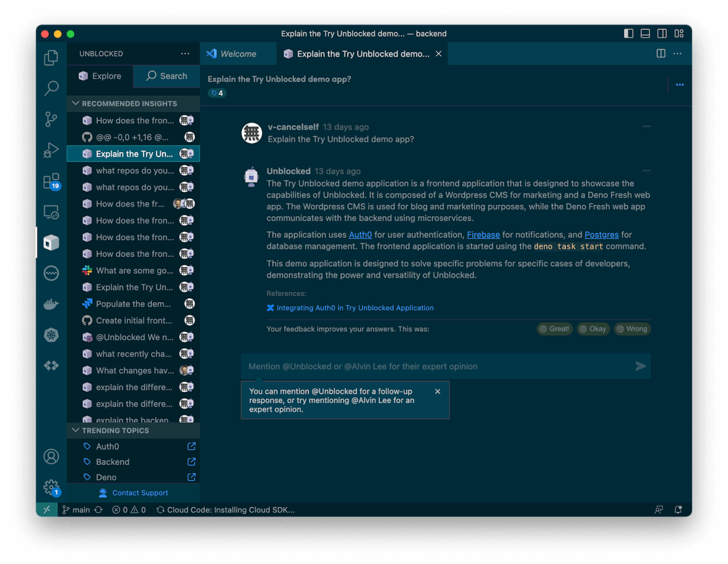The image size is (728, 564).
Task: Collapse Trending Topics section
Action: 133,430
